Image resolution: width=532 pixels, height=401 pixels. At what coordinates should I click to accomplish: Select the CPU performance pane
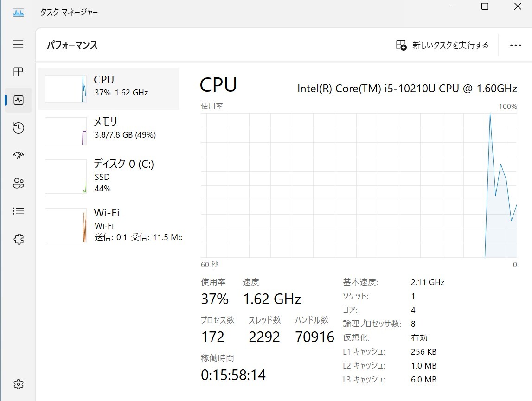[x=111, y=89]
